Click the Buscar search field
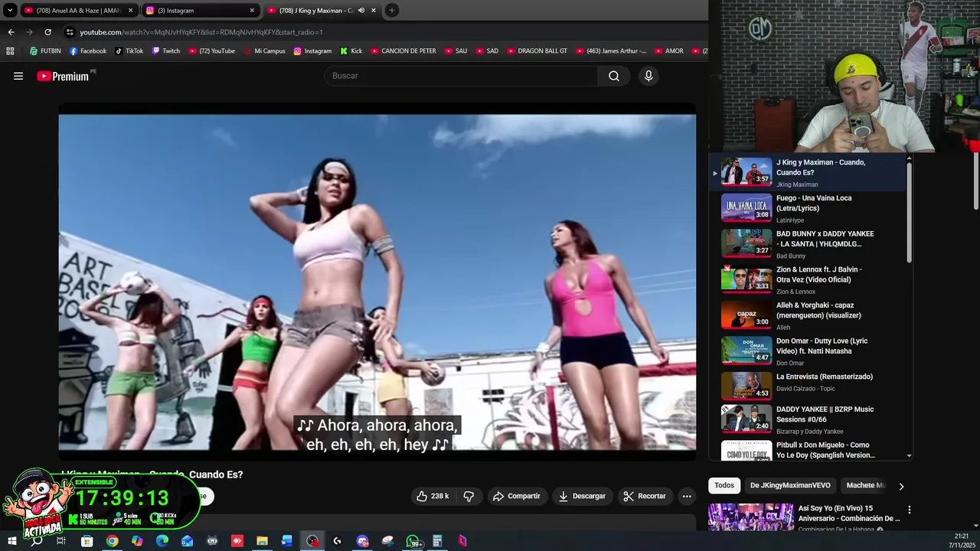The height and width of the screenshot is (551, 980). [462, 76]
